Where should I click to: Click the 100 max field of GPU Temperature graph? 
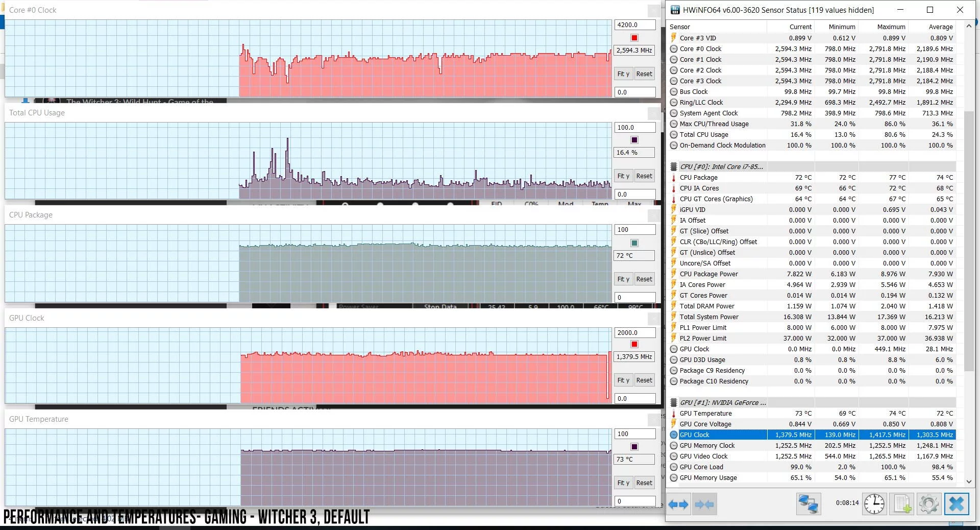[634, 433]
